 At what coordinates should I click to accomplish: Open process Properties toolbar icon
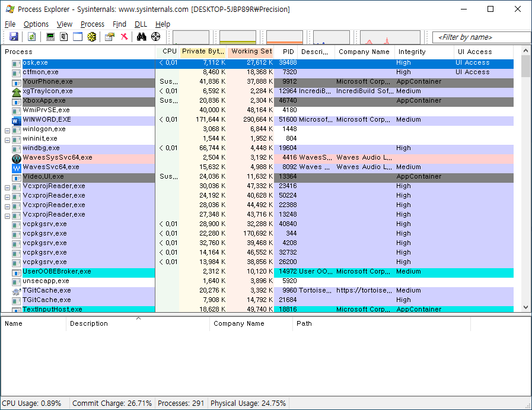pos(110,37)
